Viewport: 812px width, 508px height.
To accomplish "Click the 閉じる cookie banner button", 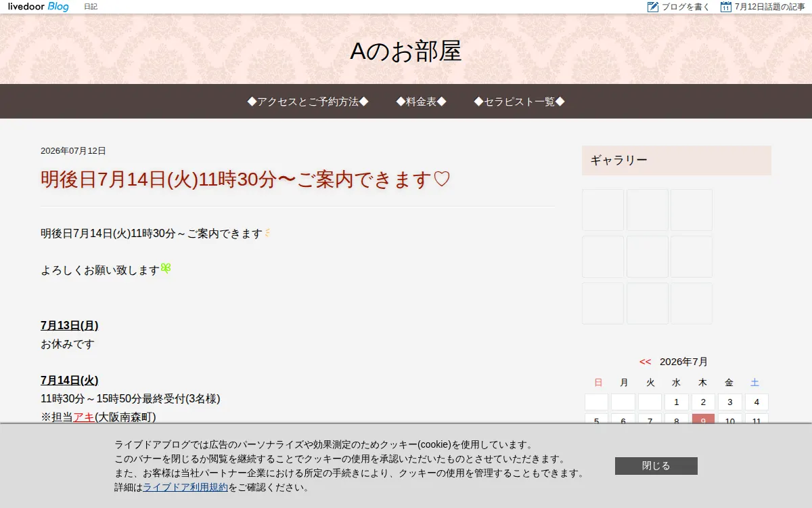I will click(656, 466).
